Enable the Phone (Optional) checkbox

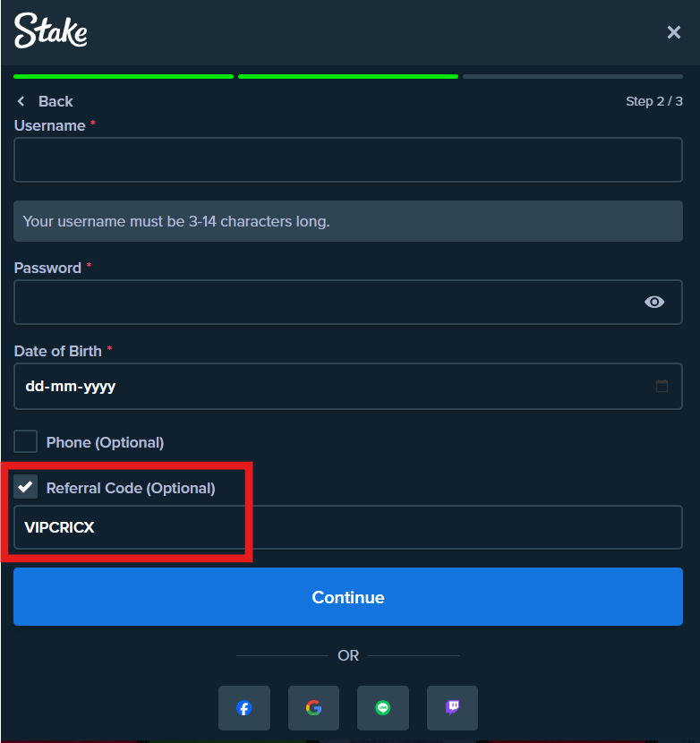coord(25,441)
